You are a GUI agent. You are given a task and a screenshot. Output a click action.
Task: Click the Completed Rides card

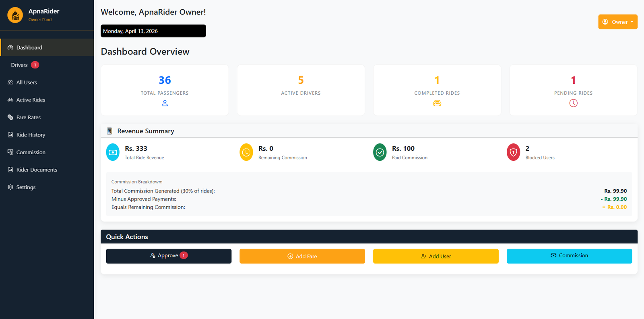click(437, 90)
